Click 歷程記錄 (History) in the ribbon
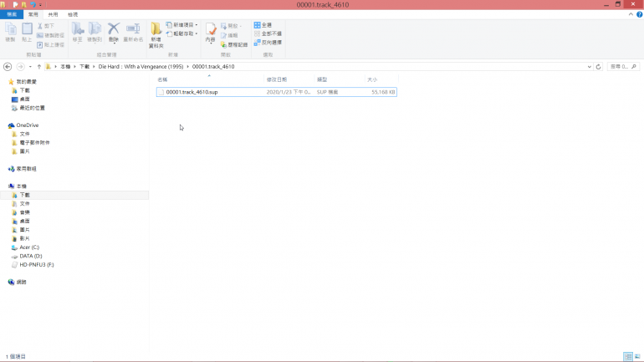The image size is (644, 362). pyautogui.click(x=234, y=45)
